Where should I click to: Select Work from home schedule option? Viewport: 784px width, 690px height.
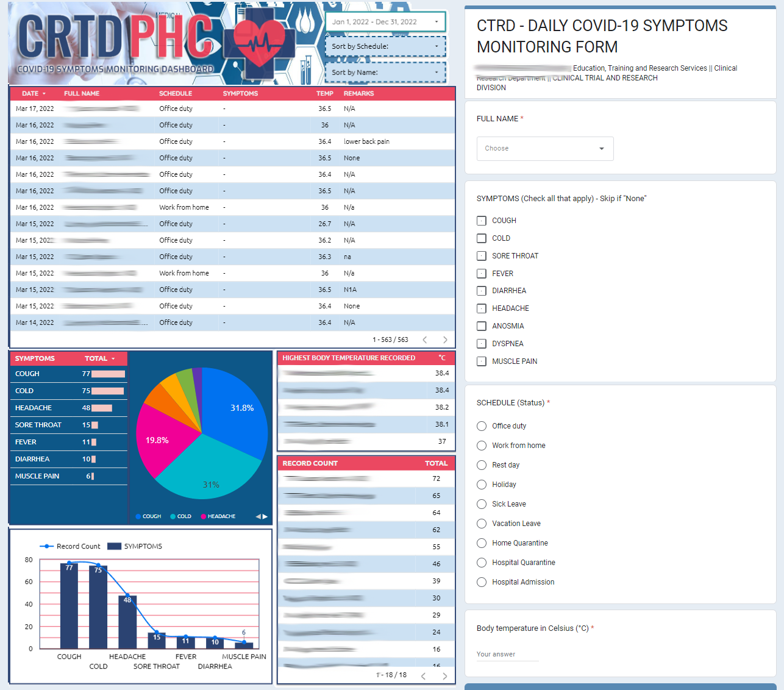(x=482, y=446)
